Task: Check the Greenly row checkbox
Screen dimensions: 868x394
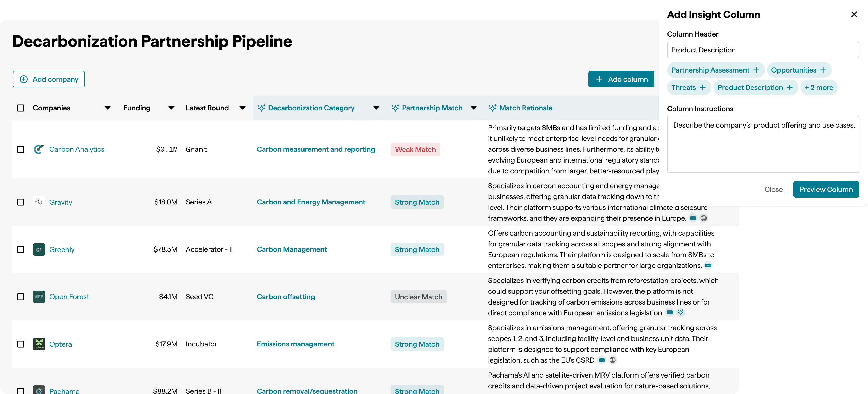Action: tap(21, 249)
